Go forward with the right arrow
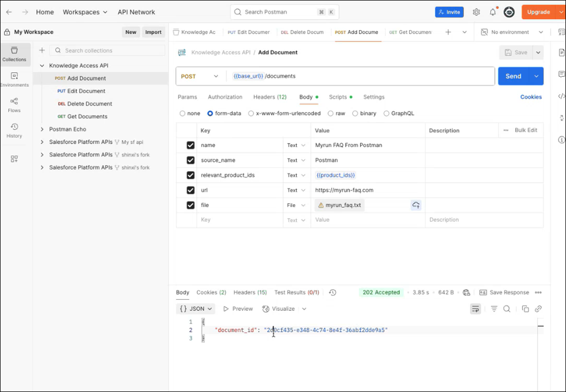 tap(25, 12)
